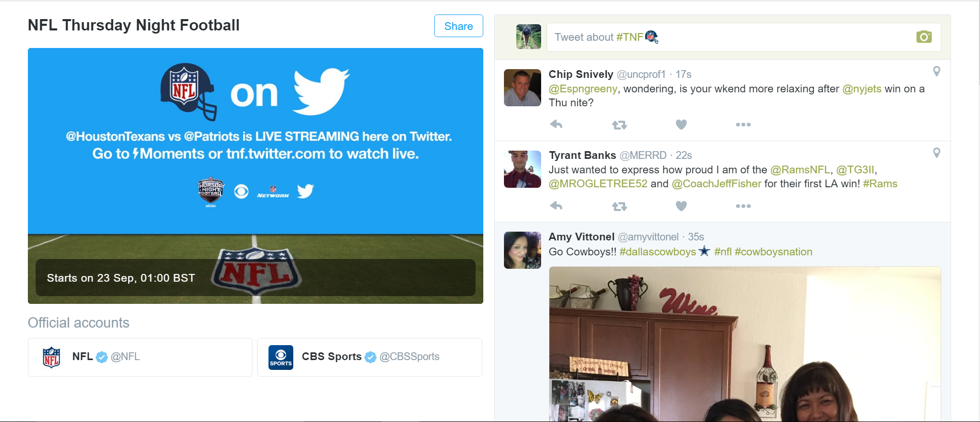
Task: Open the @CoachJeffFisher mention
Action: [717, 184]
